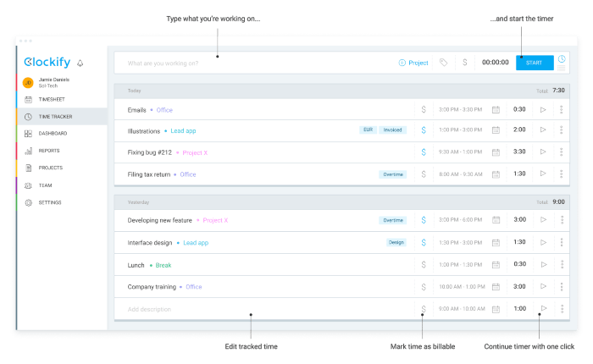Toggle billable status for Fixing bug #212
593x364 pixels.
(x=424, y=152)
